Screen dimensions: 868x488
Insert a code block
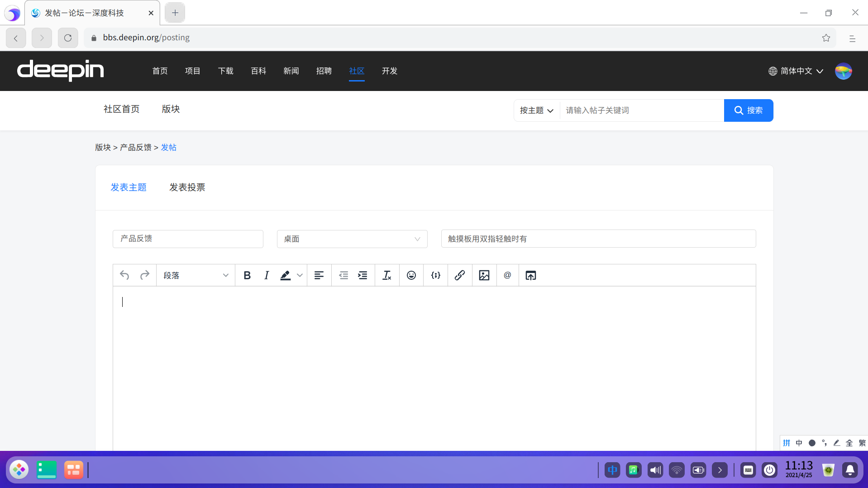(x=436, y=275)
